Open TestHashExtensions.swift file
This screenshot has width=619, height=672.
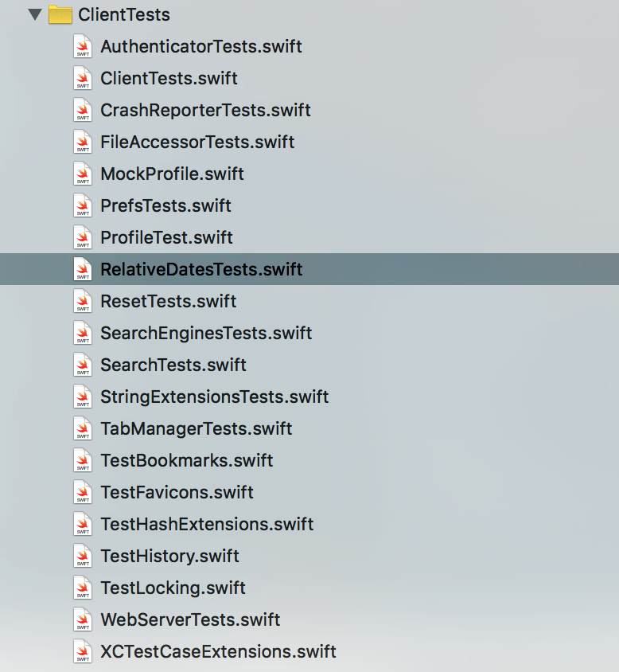pyautogui.click(x=207, y=524)
